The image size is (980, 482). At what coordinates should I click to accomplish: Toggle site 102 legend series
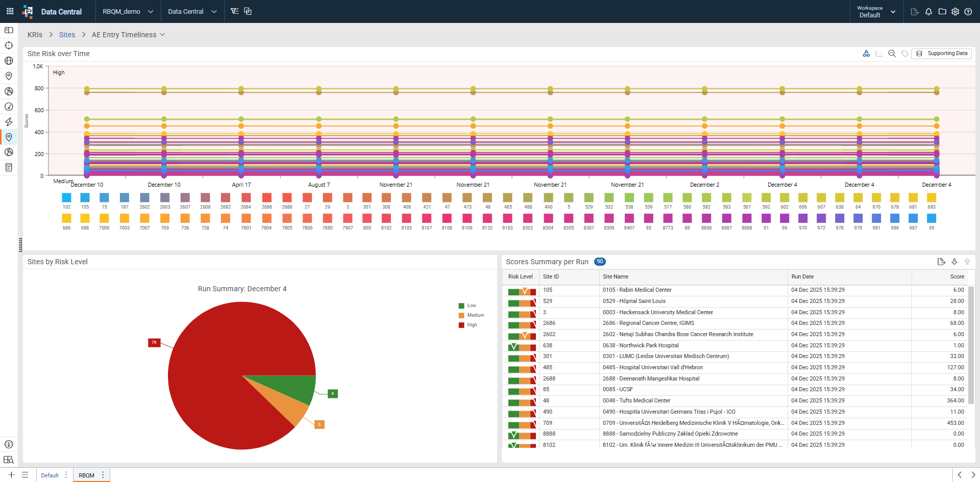click(x=66, y=197)
